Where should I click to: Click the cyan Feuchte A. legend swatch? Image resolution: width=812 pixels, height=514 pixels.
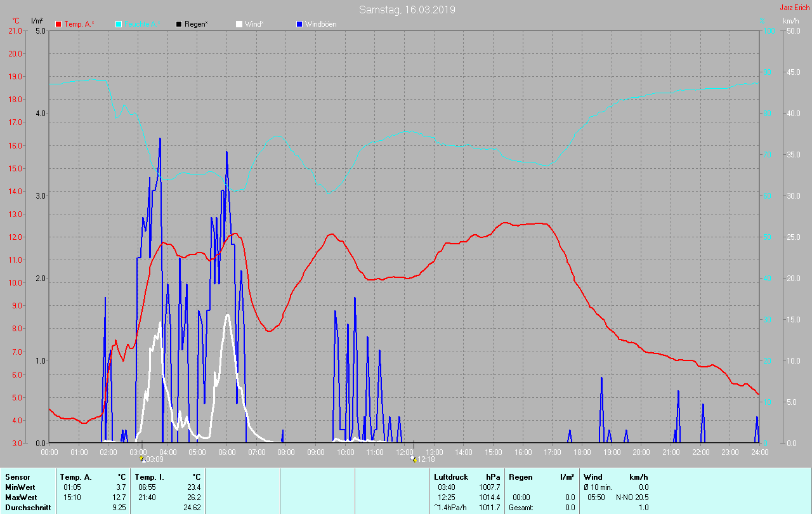(x=119, y=24)
